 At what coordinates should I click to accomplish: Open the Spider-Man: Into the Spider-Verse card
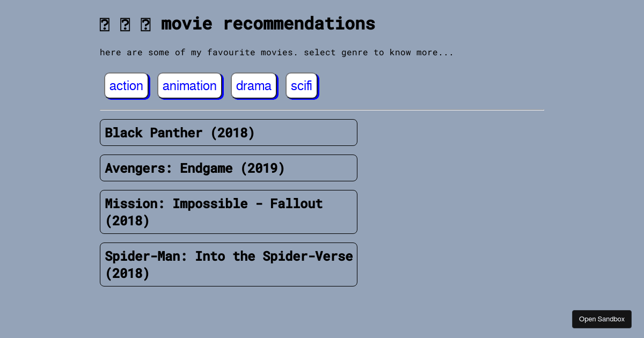click(228, 264)
